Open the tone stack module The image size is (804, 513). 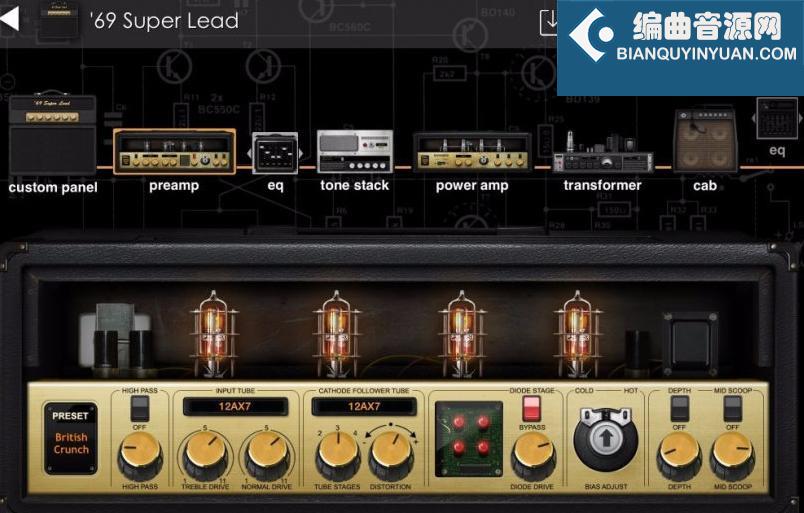click(355, 151)
